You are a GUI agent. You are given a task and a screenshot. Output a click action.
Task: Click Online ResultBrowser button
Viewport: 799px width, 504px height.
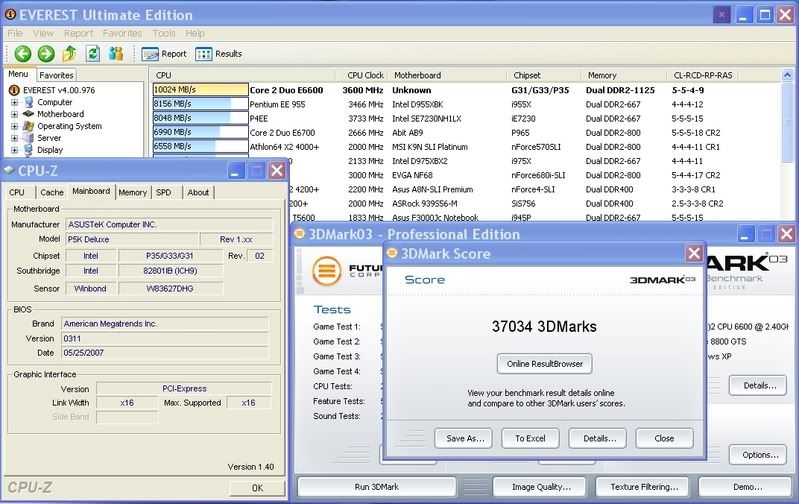[x=545, y=363]
